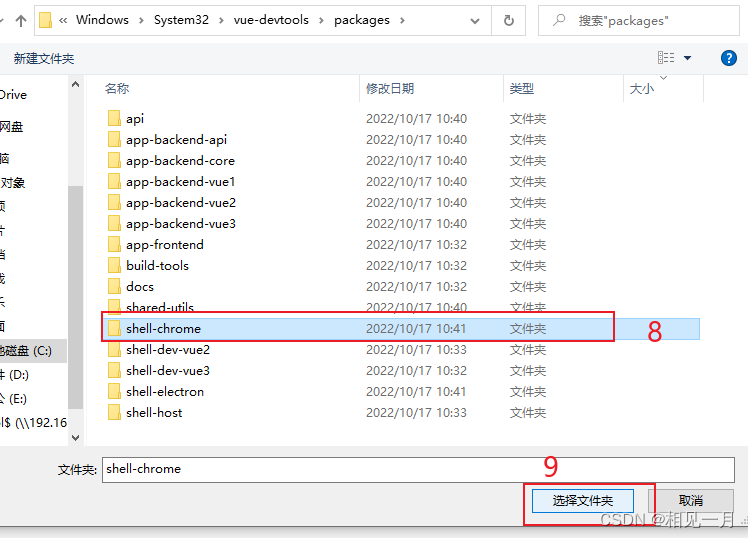The height and width of the screenshot is (538, 748).
Task: Navigate to the Windows breadcrumb
Action: coord(102,20)
